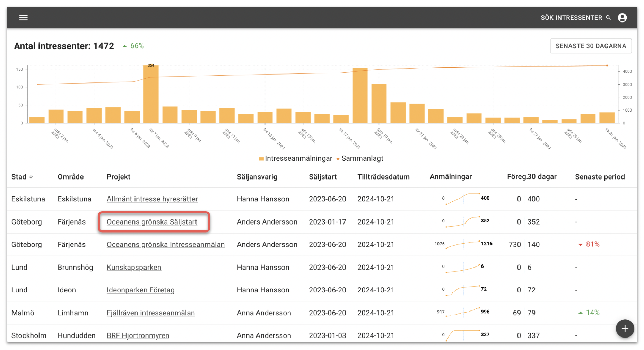Viewport: 644px width, 350px height.
Task: Click the green up arrow by 14%
Action: [x=580, y=313]
